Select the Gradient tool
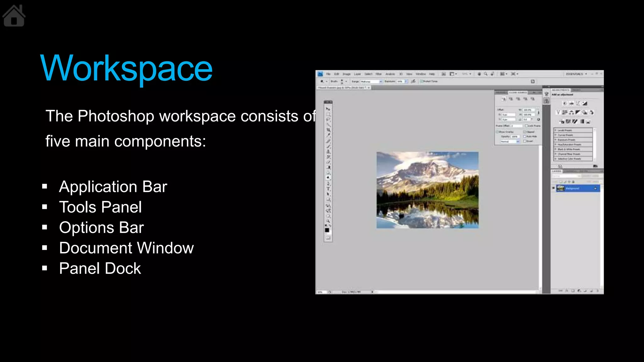The image size is (644, 362). click(328, 167)
